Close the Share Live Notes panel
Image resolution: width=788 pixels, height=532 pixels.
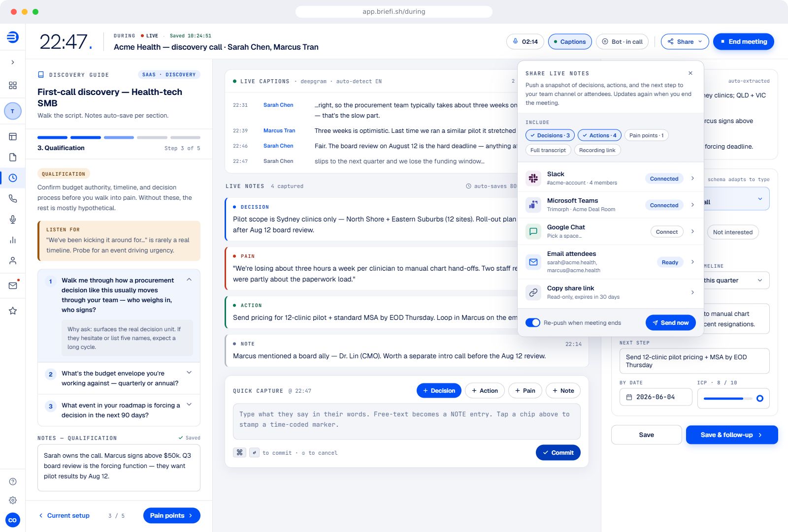690,73
